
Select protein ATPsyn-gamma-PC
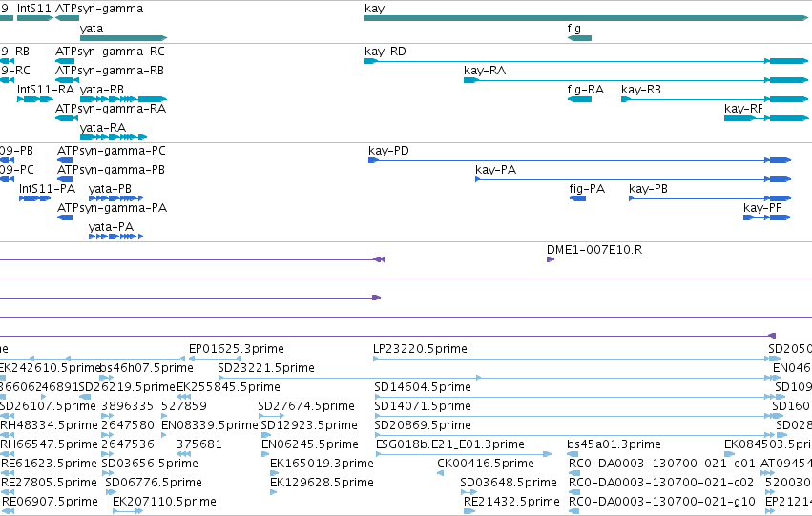(x=65, y=160)
